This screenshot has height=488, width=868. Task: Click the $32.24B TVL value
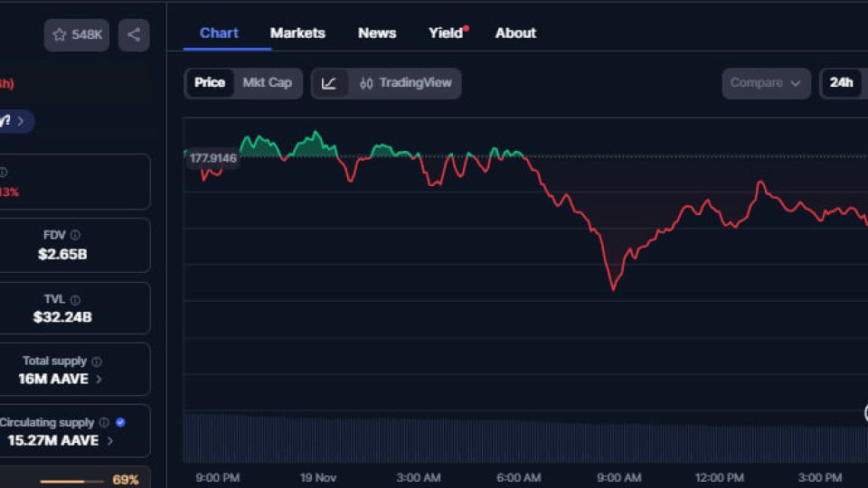tap(62, 317)
